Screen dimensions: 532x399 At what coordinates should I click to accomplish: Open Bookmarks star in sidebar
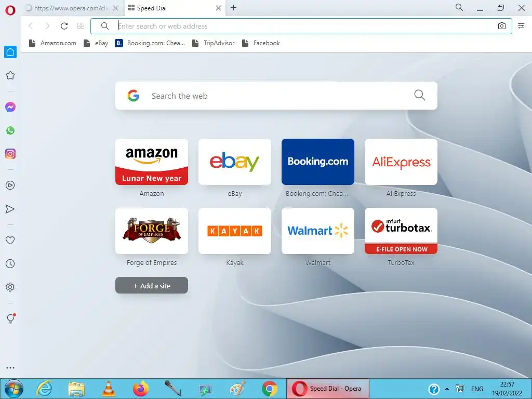[10, 75]
